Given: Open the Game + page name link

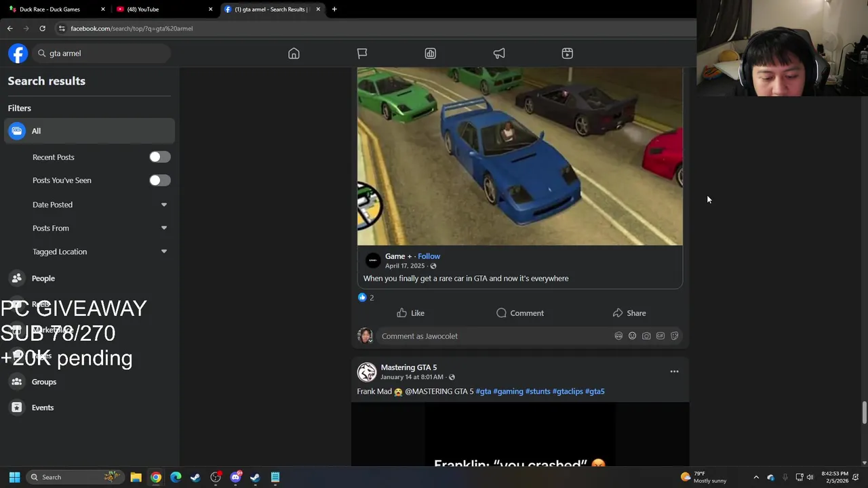Looking at the screenshot, I should tap(398, 256).
